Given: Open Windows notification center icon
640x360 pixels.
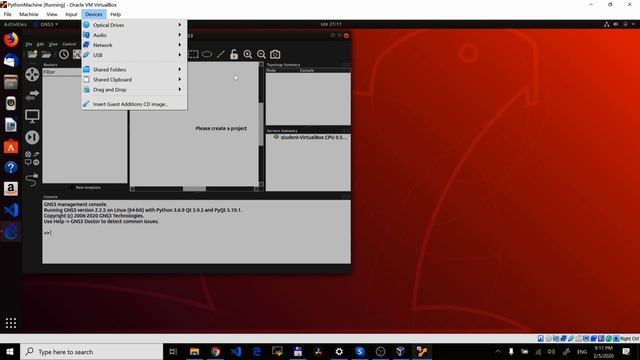Looking at the screenshot, I should [x=626, y=352].
